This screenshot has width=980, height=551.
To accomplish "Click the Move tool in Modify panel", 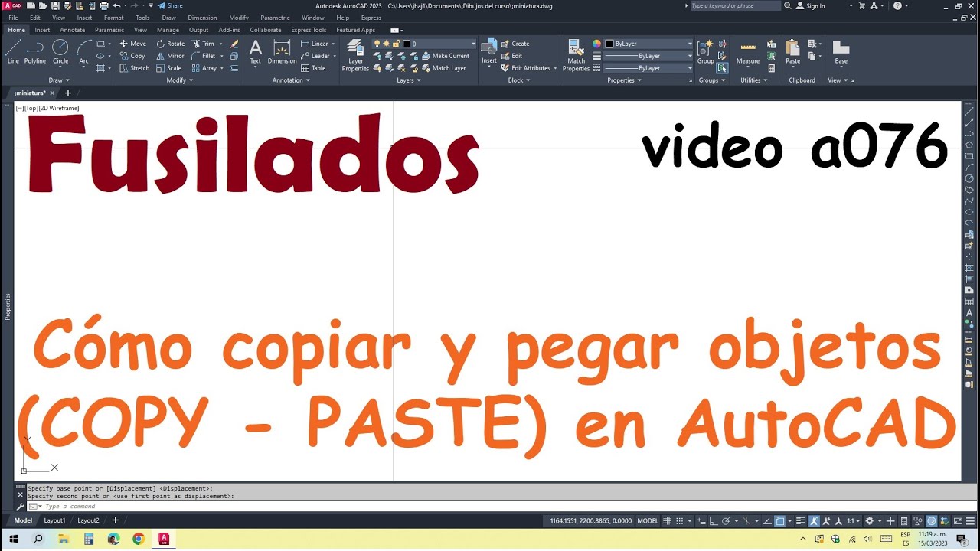I will click(x=132, y=44).
